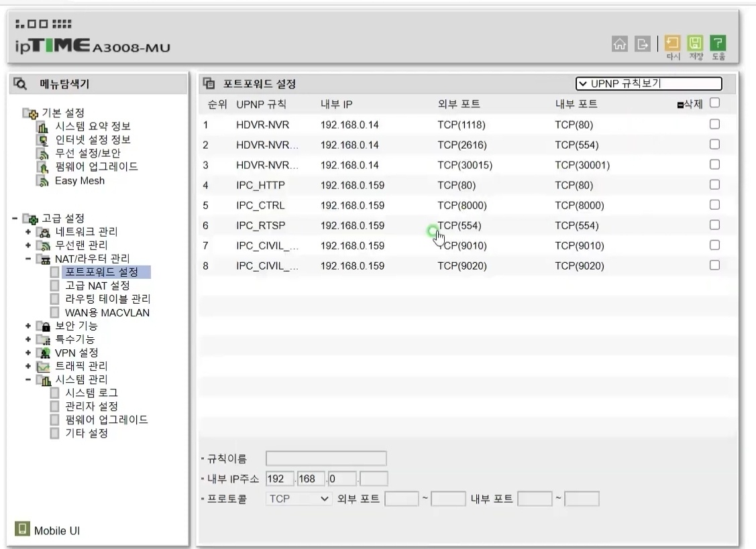Click the icon beside 펌웨어 업그레이드 under 기본 설정

pos(43,168)
